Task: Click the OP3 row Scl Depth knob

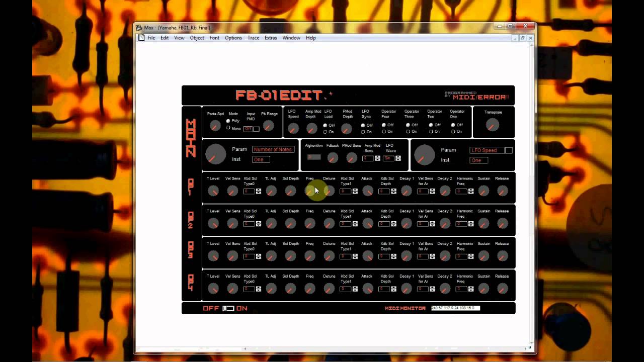Action: (290, 256)
